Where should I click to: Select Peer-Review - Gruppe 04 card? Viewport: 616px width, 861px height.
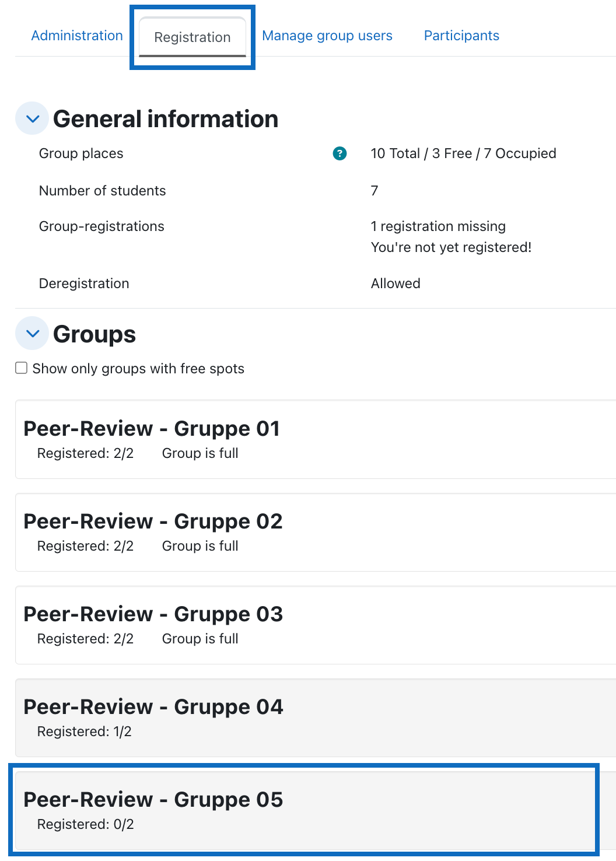(316, 717)
